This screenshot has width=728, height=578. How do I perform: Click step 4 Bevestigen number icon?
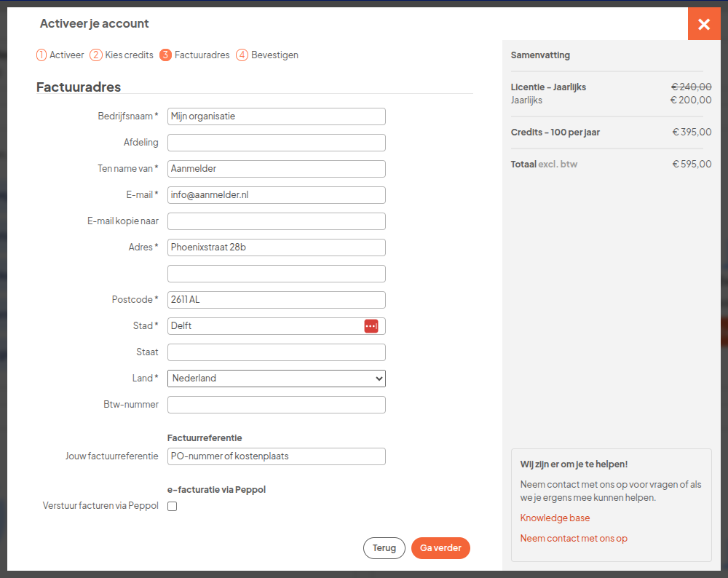[242, 55]
